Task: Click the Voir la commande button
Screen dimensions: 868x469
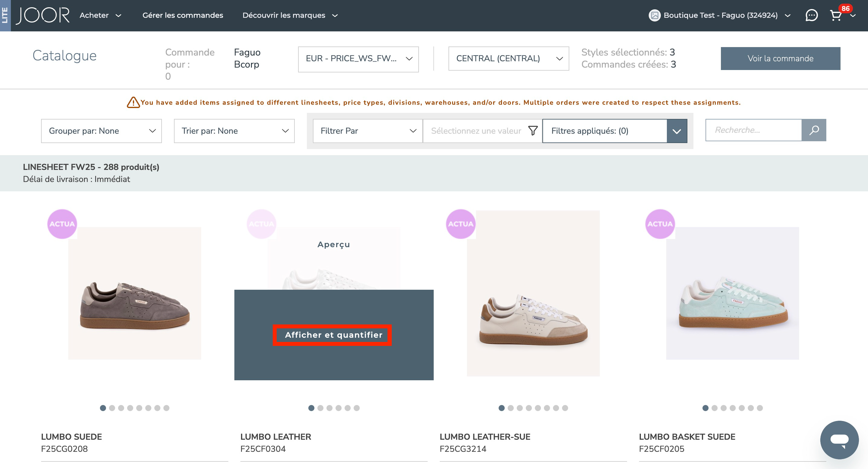Action: pos(780,59)
